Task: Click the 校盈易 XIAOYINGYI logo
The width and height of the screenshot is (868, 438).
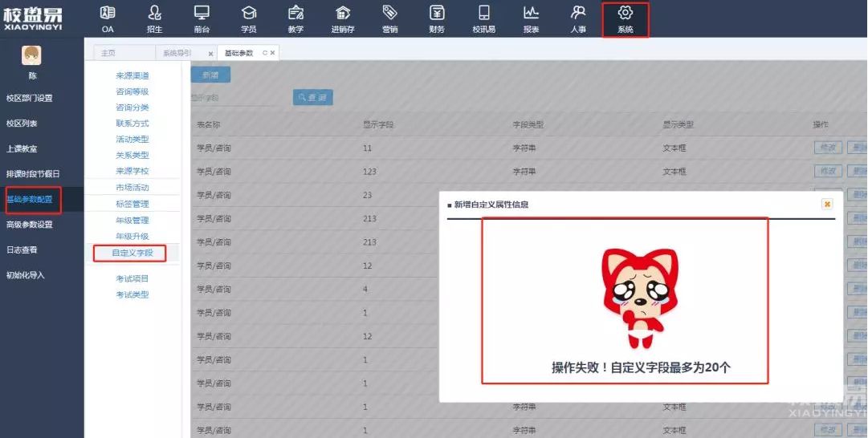Action: tap(33, 18)
